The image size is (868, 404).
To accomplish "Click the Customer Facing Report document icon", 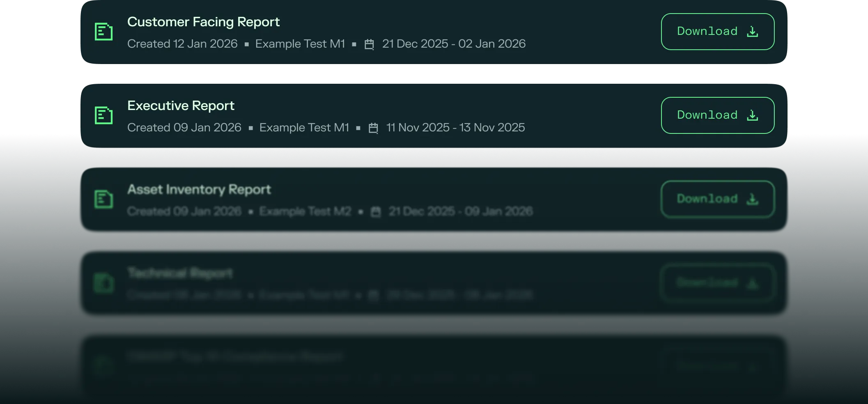I will point(103,32).
